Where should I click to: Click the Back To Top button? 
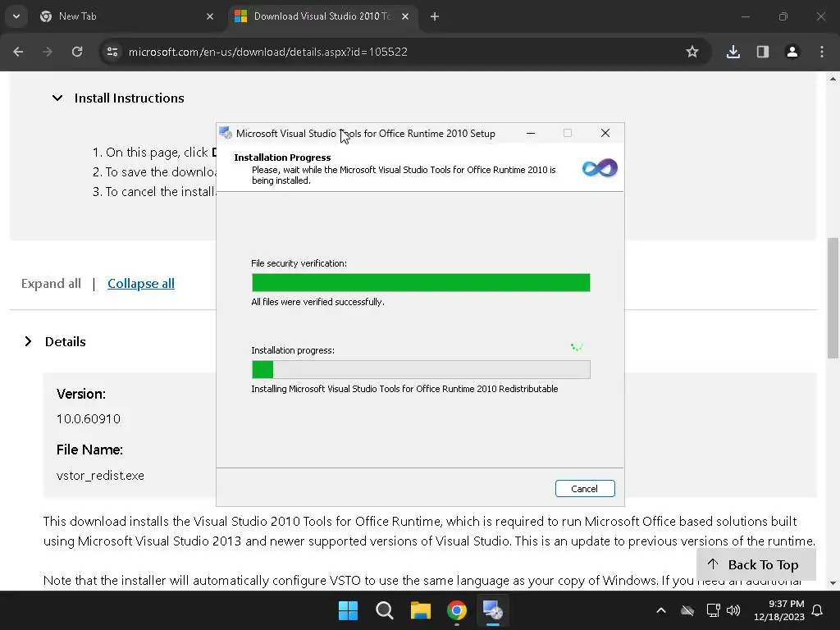(x=756, y=564)
